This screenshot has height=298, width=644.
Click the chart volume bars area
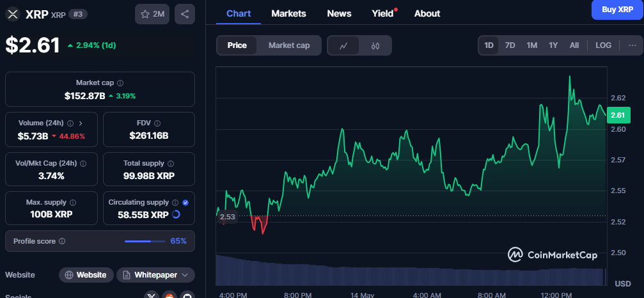click(x=411, y=270)
